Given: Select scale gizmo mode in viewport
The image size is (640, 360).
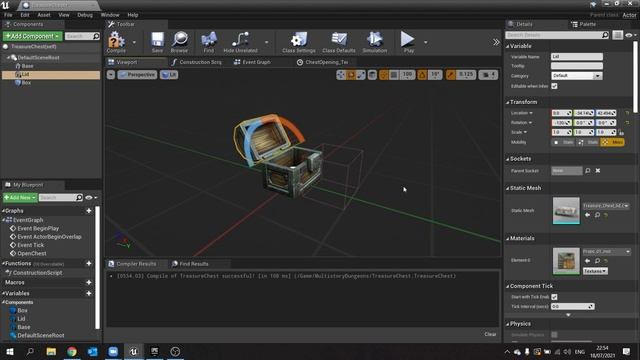Looking at the screenshot, I should pyautogui.click(x=360, y=75).
